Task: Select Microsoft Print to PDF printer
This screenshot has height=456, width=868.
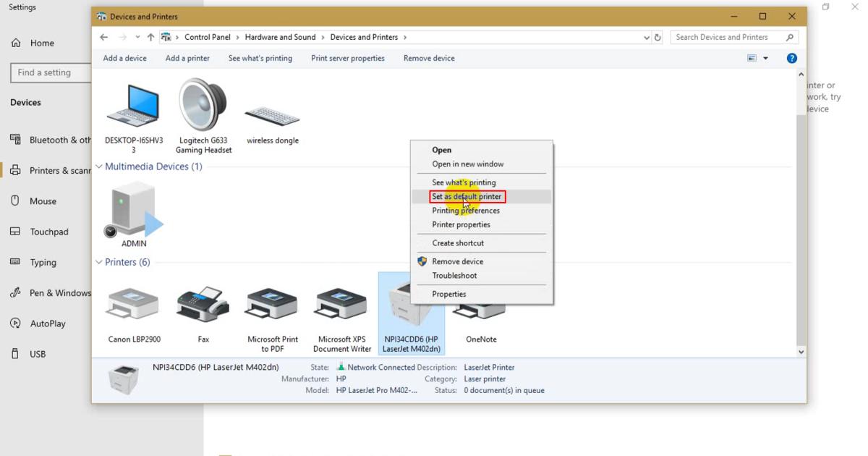Action: point(273,305)
